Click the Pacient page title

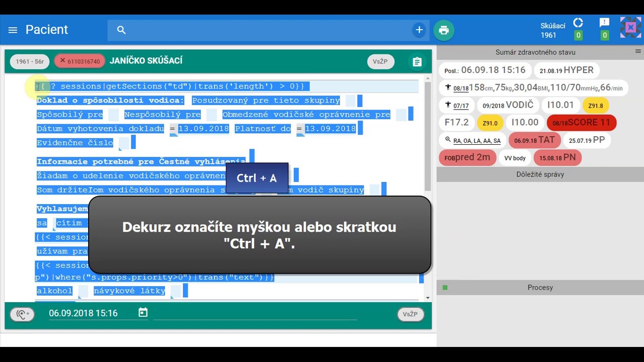[47, 30]
